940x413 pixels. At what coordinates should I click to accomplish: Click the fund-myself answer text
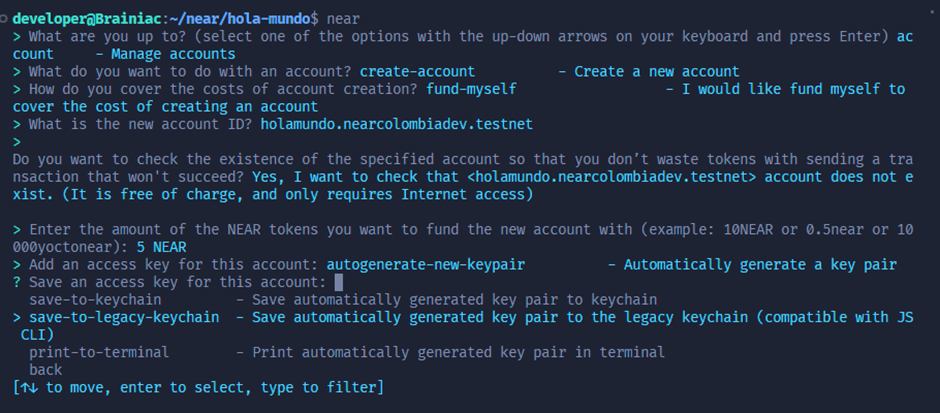point(471,89)
